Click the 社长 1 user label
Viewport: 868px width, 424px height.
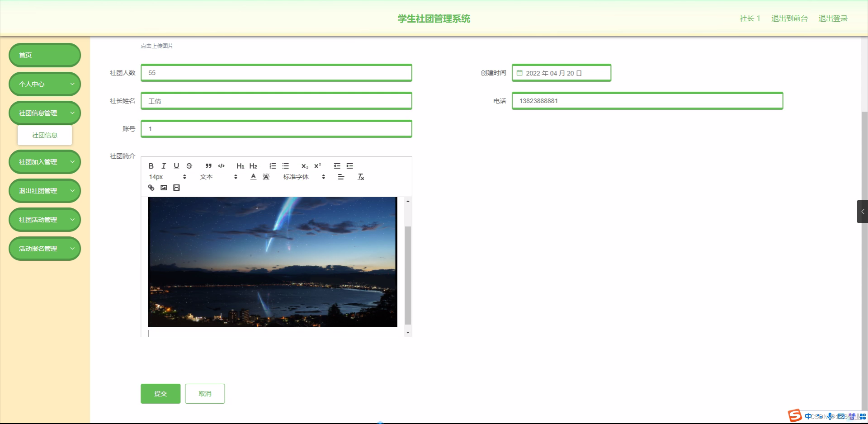[x=750, y=19]
